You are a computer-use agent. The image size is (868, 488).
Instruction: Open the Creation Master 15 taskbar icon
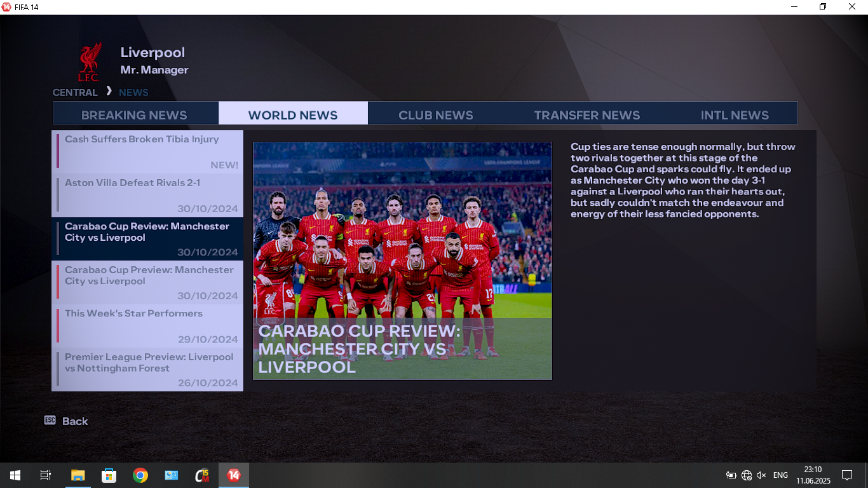202,475
